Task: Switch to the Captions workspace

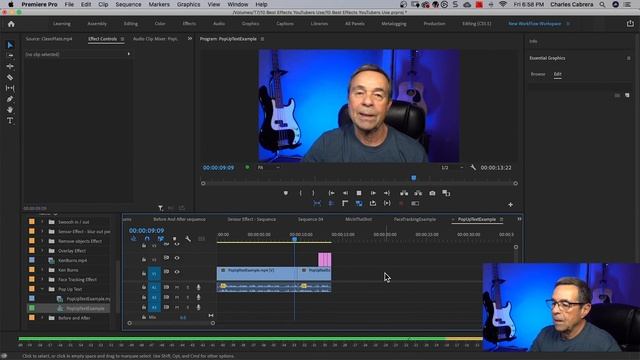Action: point(285,24)
